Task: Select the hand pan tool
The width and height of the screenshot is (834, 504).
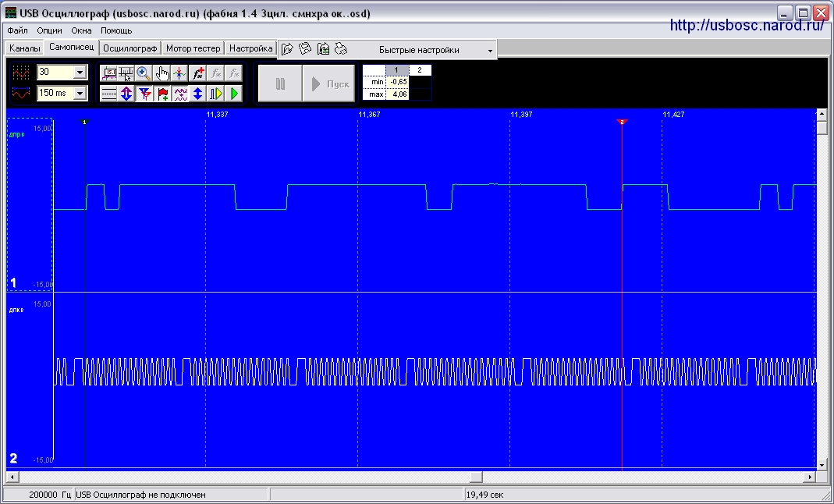Action: click(x=161, y=73)
